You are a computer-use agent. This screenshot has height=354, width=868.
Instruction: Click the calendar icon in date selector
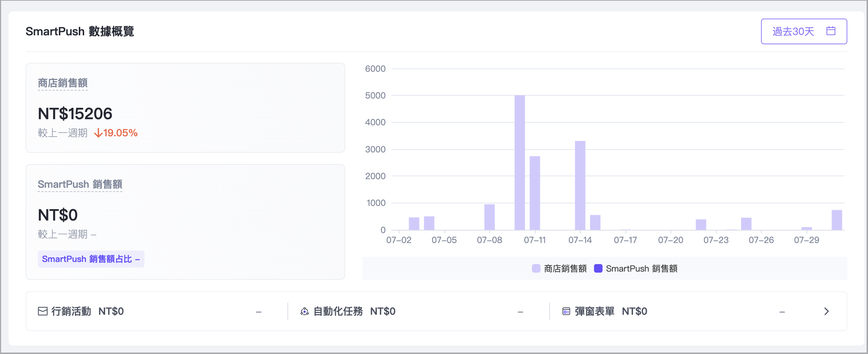(831, 31)
